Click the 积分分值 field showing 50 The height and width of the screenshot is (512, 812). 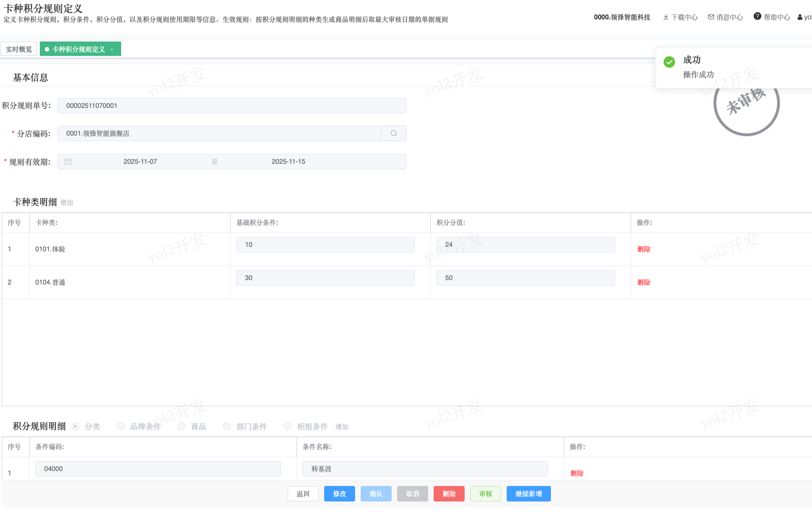[x=525, y=278]
